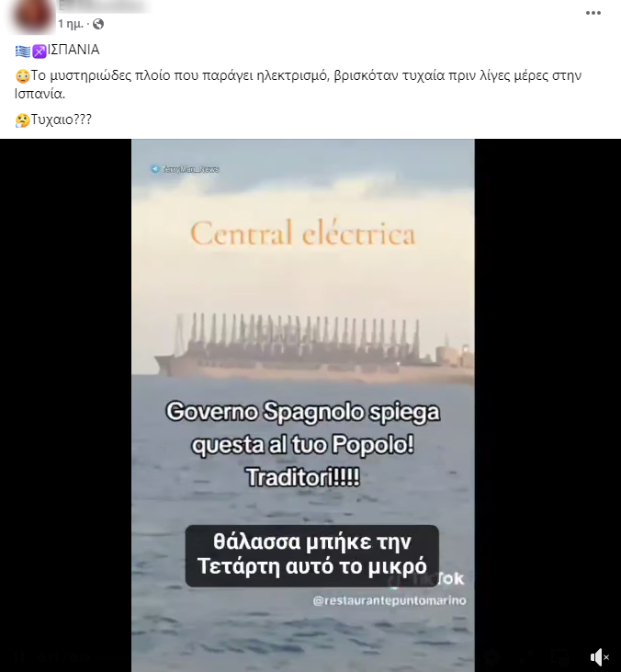Image resolution: width=621 pixels, height=672 pixels.
Task: Click the faint 0:11 / 0:19 time display
Action: pos(63,657)
